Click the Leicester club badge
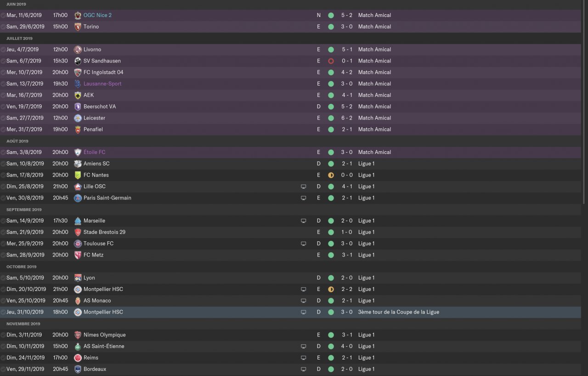The image size is (588, 376). point(78,118)
